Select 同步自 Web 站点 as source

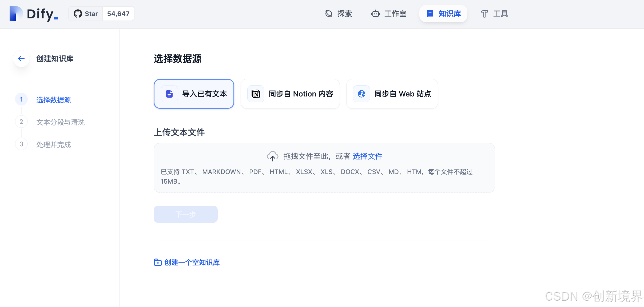point(392,94)
